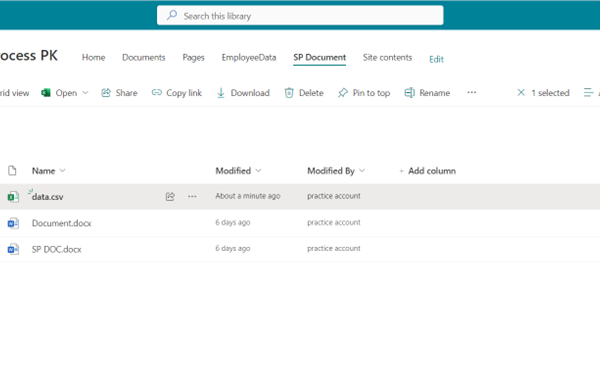The width and height of the screenshot is (600, 388).
Task: Click the Delete trash can icon
Action: point(289,93)
